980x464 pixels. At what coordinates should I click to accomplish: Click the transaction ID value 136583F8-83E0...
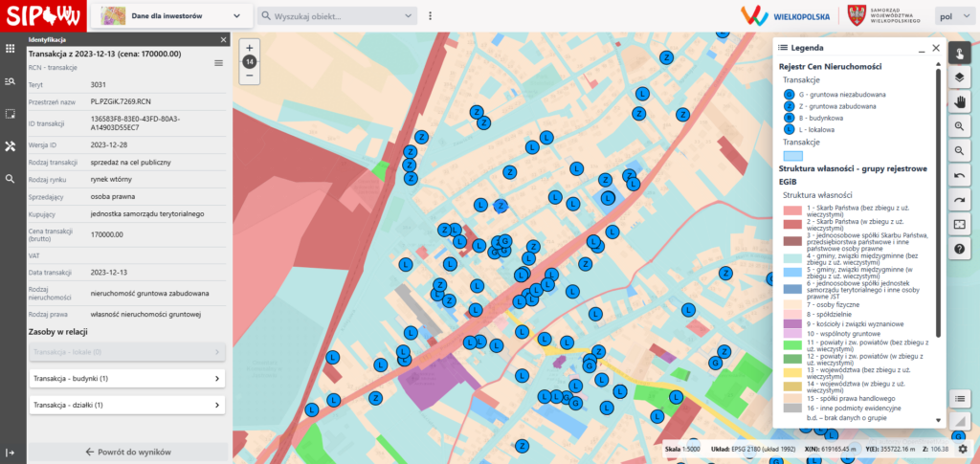point(136,123)
